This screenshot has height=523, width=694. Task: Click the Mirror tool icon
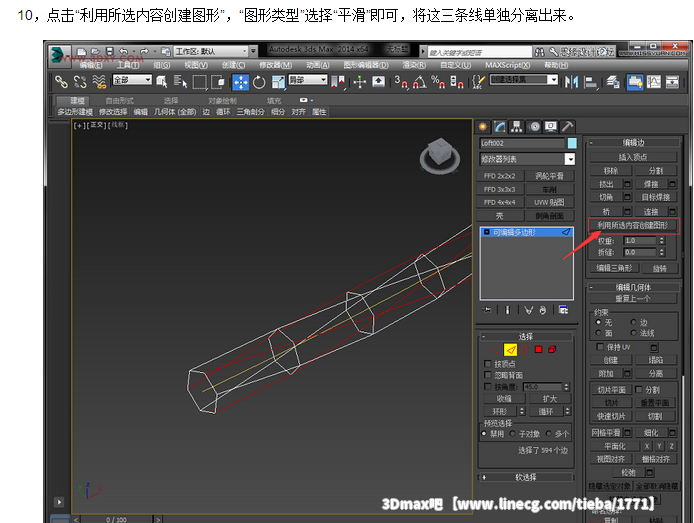tap(571, 82)
